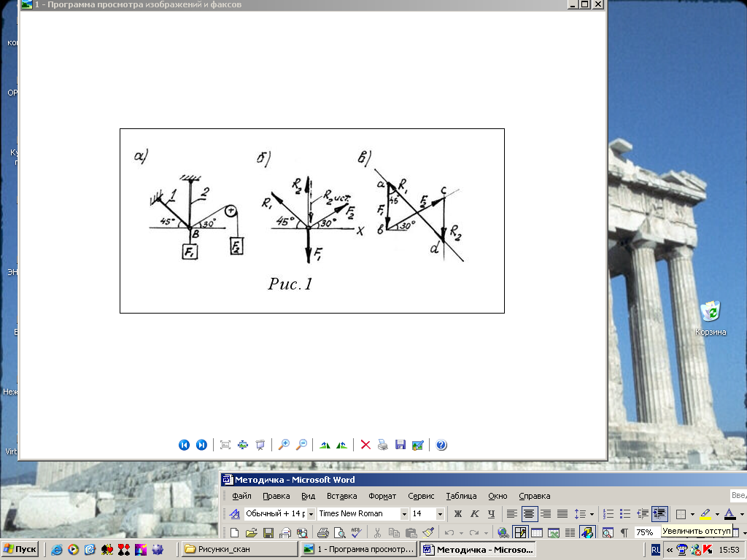
Task: Rotate image clockwise in viewer
Action: coord(325,445)
